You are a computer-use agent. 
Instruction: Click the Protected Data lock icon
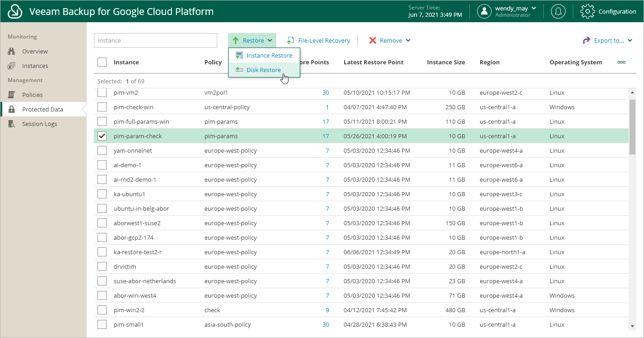coord(12,109)
